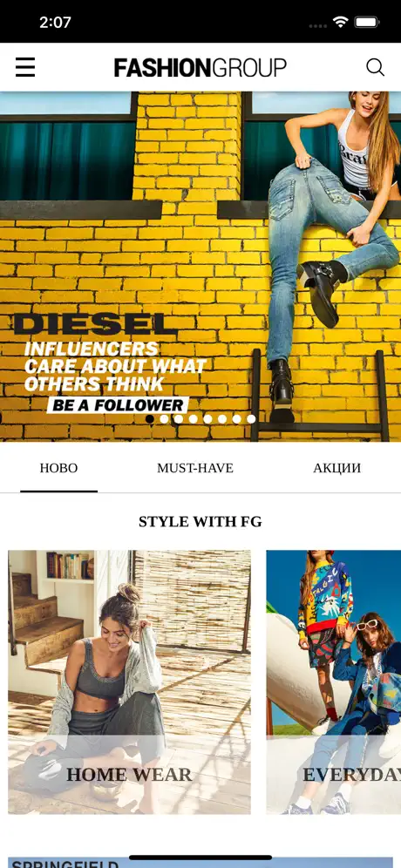Viewport: 401px width, 868px height.
Task: Open the Springfield banner at bottom
Action: tap(200, 863)
